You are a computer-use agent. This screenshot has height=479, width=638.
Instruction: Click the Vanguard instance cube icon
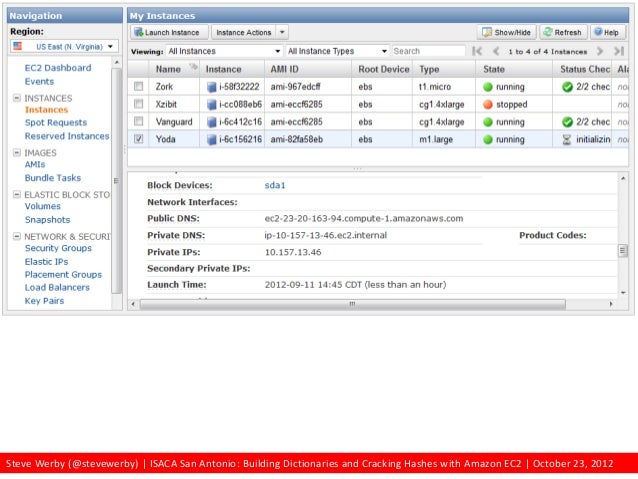tap(212, 122)
